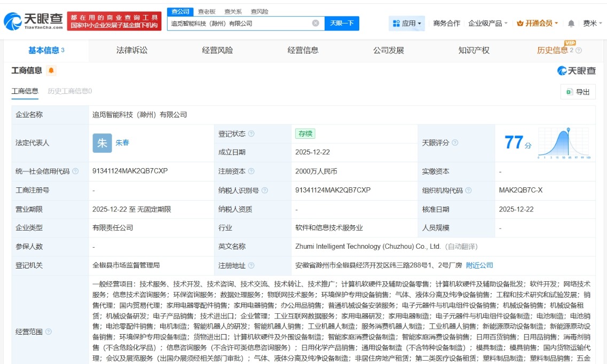Open the 费米 user account menu
Image resolution: width=607 pixels, height=364 pixels.
point(592,23)
